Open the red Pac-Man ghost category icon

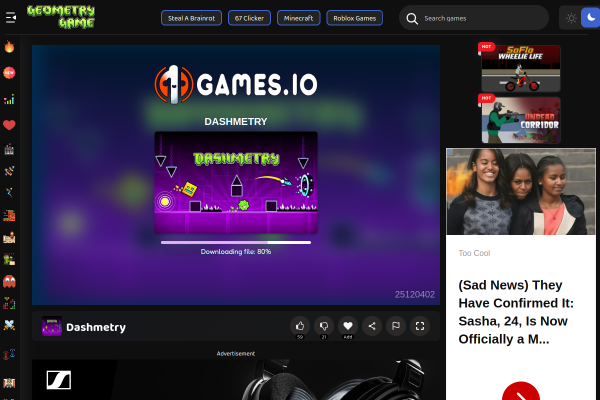pyautogui.click(x=9, y=281)
